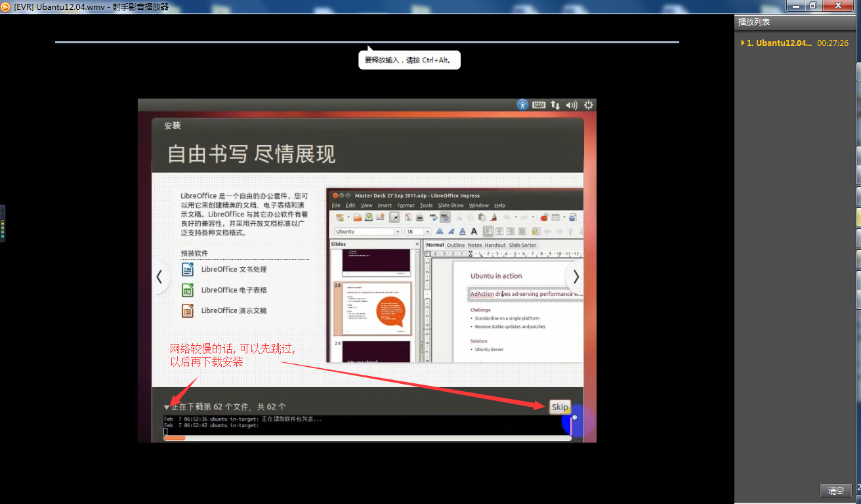The height and width of the screenshot is (504, 861).
Task: Open the File menu in LibreOffice Impress
Action: (x=336, y=205)
